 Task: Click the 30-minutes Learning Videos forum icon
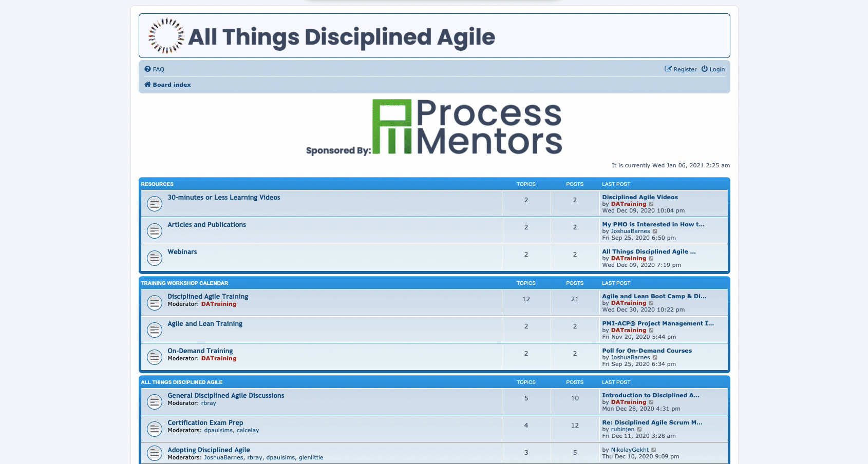pos(155,204)
